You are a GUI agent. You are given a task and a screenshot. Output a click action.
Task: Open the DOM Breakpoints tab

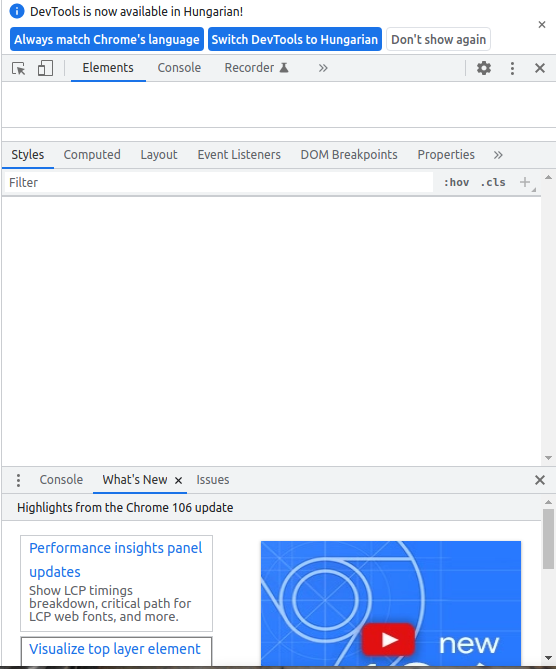click(x=349, y=155)
